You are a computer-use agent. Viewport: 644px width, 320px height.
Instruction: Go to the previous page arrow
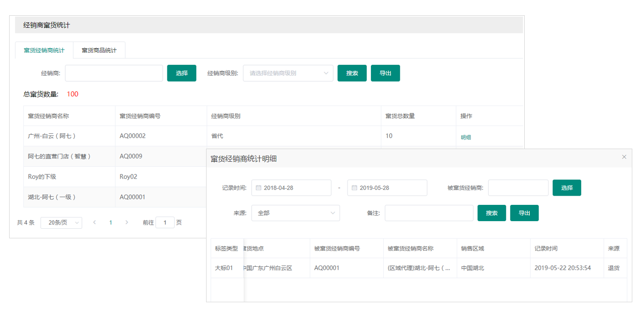94,223
